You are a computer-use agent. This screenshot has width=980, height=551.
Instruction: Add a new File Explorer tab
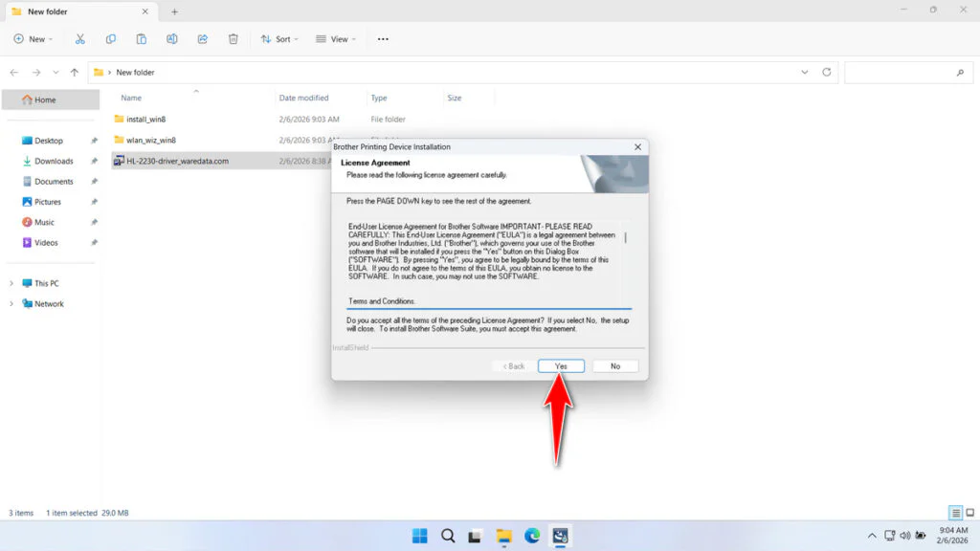tap(174, 11)
